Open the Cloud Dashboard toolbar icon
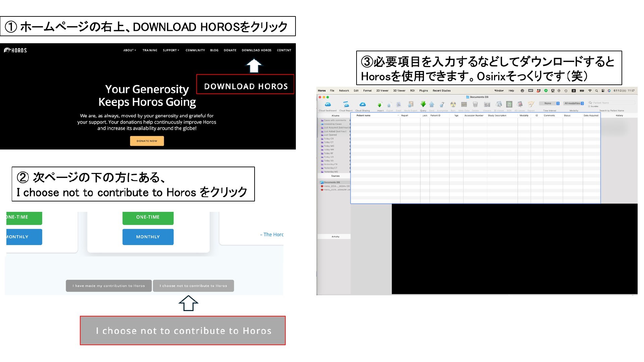Screen dimensions: 644x362 [x=328, y=105]
